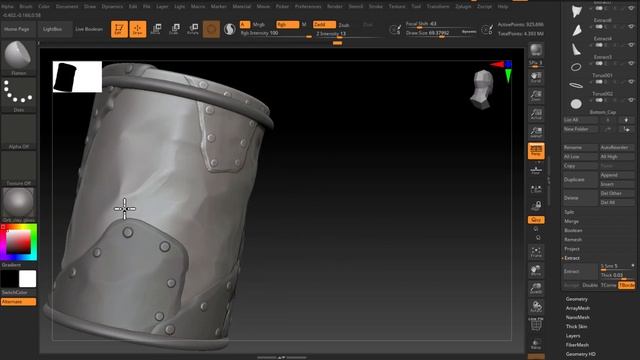Click the BPR render button
This screenshot has height=360, width=640.
pyautogui.click(x=536, y=51)
